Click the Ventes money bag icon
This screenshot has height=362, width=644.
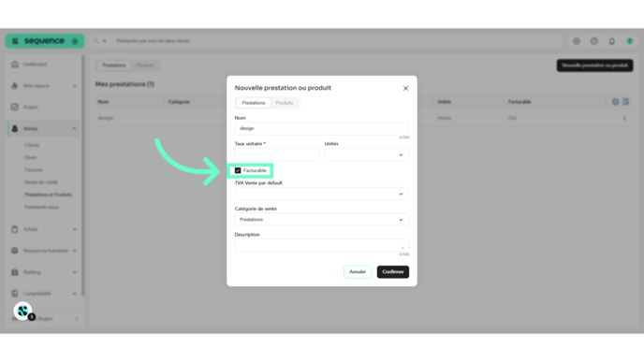[x=15, y=128]
